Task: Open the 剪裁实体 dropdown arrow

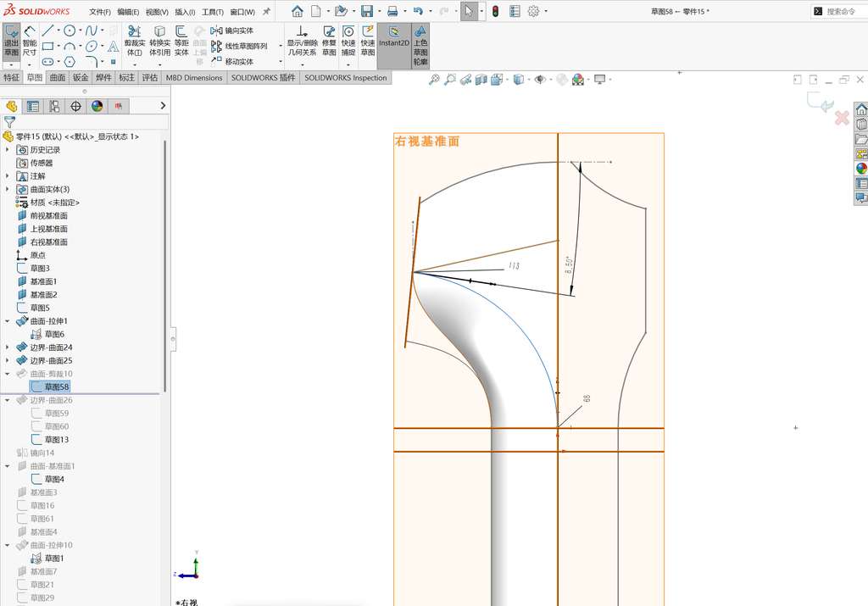Action: (135, 64)
